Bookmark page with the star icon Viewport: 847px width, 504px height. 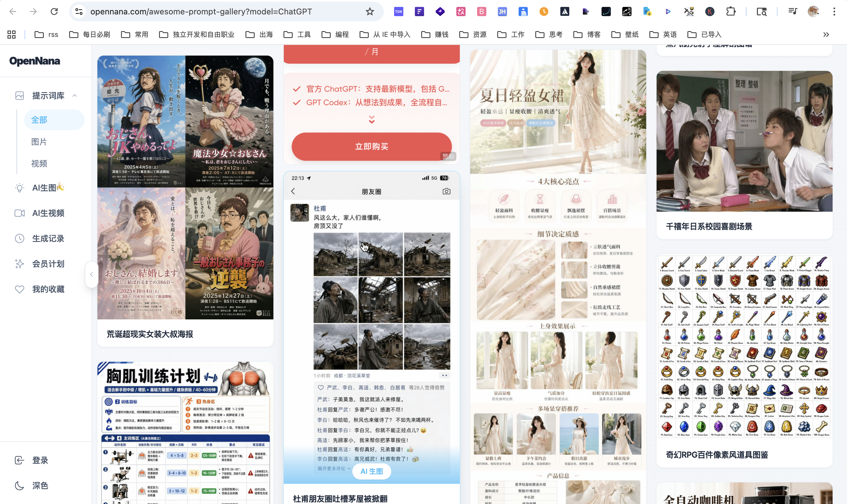click(x=370, y=12)
